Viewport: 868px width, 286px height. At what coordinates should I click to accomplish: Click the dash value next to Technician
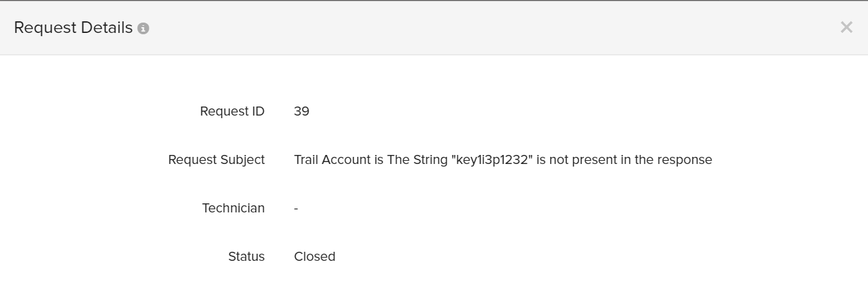pos(296,209)
